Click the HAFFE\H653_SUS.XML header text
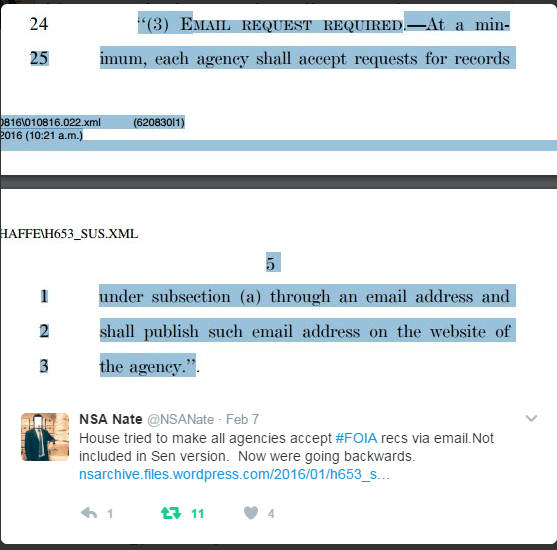The height and width of the screenshot is (550, 557). pos(69,234)
